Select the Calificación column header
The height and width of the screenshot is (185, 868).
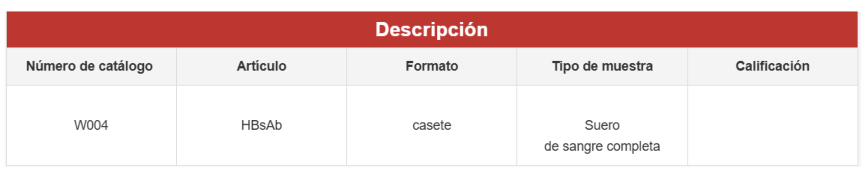pos(772,66)
